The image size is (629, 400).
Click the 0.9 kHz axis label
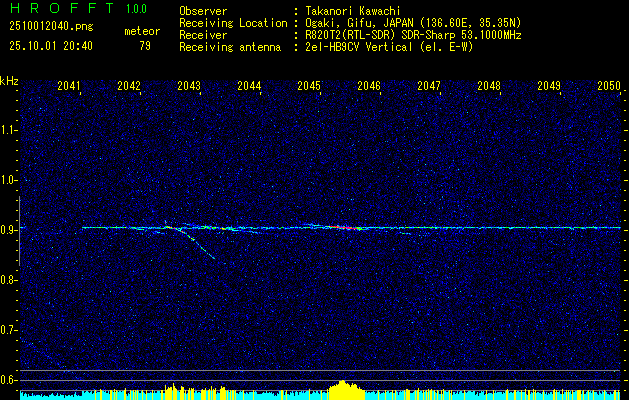(x=9, y=230)
